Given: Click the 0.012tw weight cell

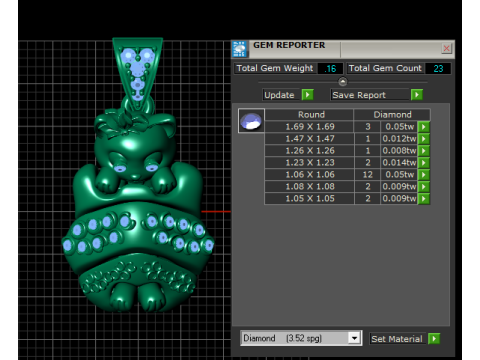Looking at the screenshot, I should pyautogui.click(x=399, y=139).
